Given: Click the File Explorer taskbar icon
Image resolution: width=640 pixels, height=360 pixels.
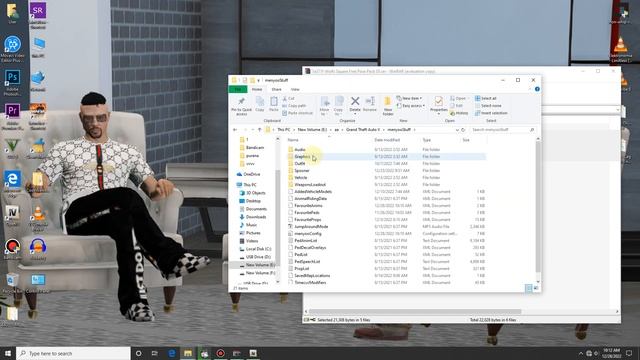Looking at the screenshot, I should pyautogui.click(x=188, y=353).
